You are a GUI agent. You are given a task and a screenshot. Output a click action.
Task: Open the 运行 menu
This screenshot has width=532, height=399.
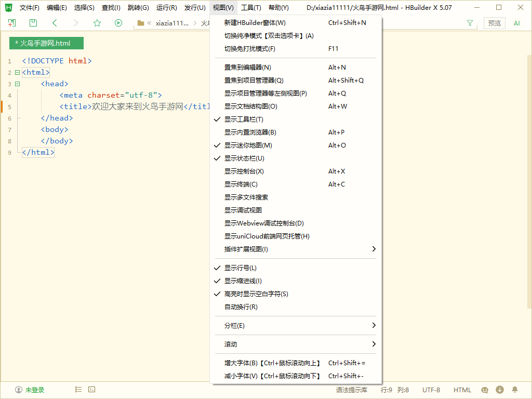[x=167, y=7]
